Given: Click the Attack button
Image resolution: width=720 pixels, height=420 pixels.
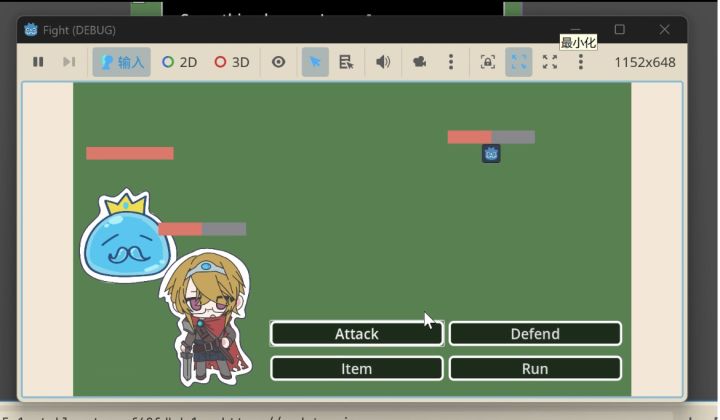Looking at the screenshot, I should [357, 334].
